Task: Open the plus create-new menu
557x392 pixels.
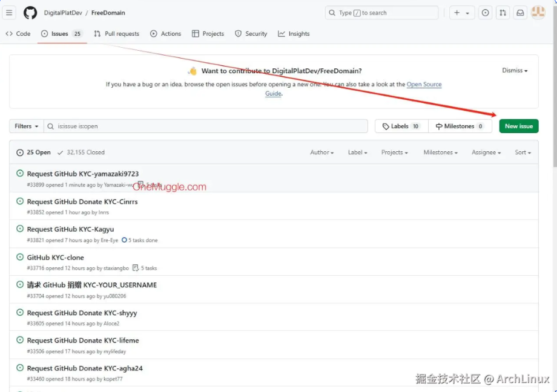Action: (x=462, y=13)
